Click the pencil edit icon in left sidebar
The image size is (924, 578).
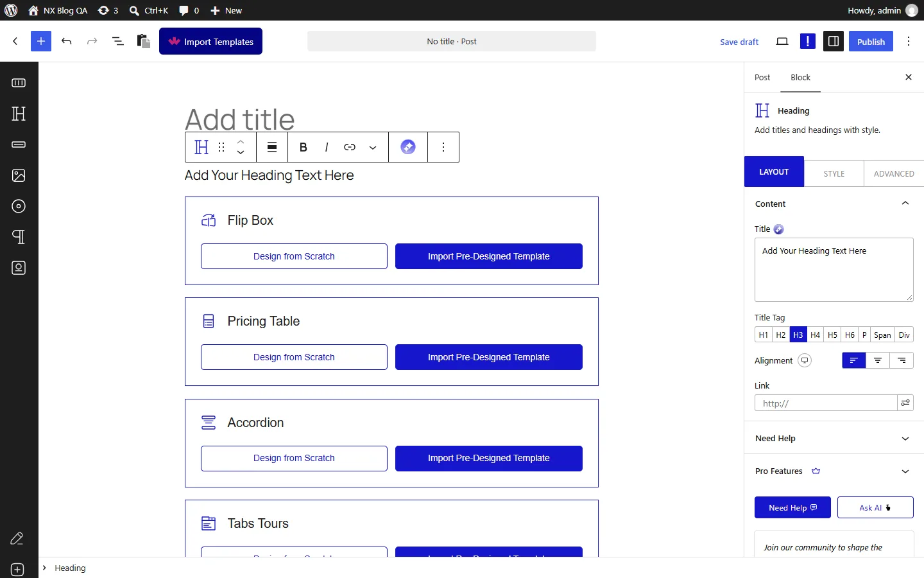coord(17,539)
